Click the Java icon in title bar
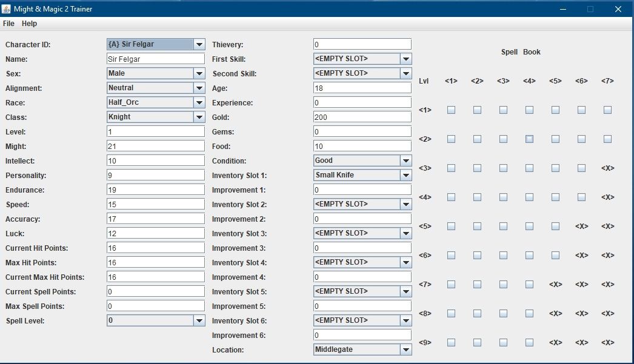 coord(6,9)
